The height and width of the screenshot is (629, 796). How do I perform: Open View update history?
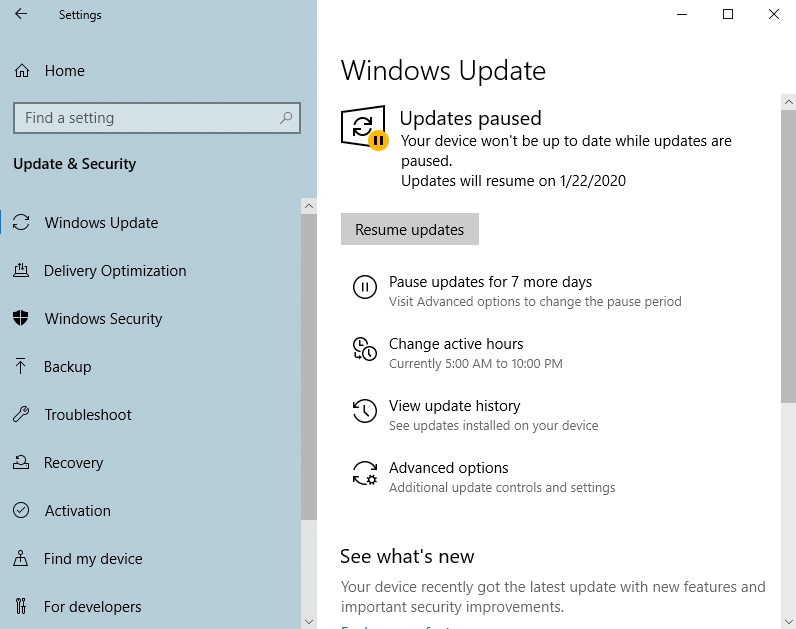click(x=454, y=406)
